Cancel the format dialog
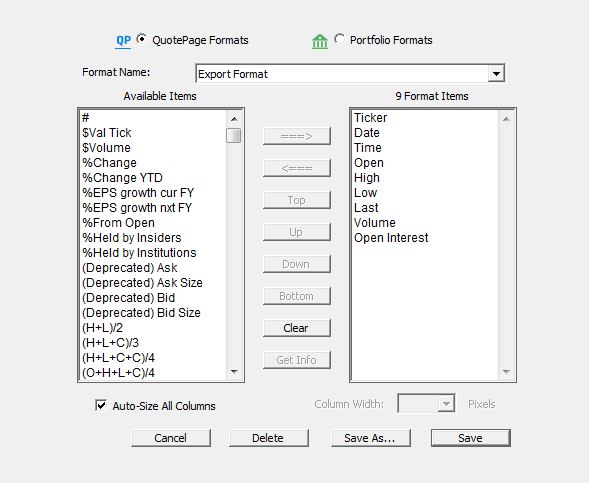Image resolution: width=589 pixels, height=483 pixels. [171, 438]
